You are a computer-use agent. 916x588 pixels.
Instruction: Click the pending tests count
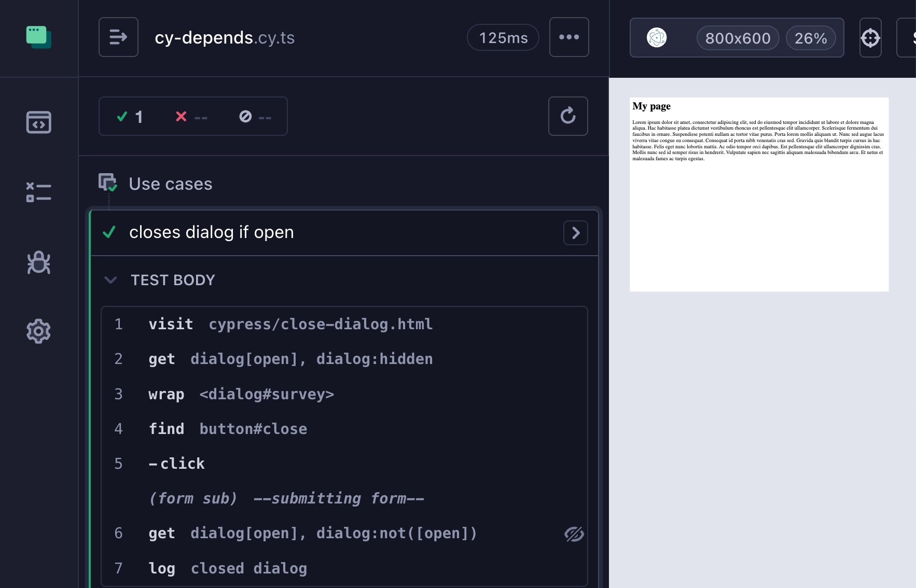[255, 117]
